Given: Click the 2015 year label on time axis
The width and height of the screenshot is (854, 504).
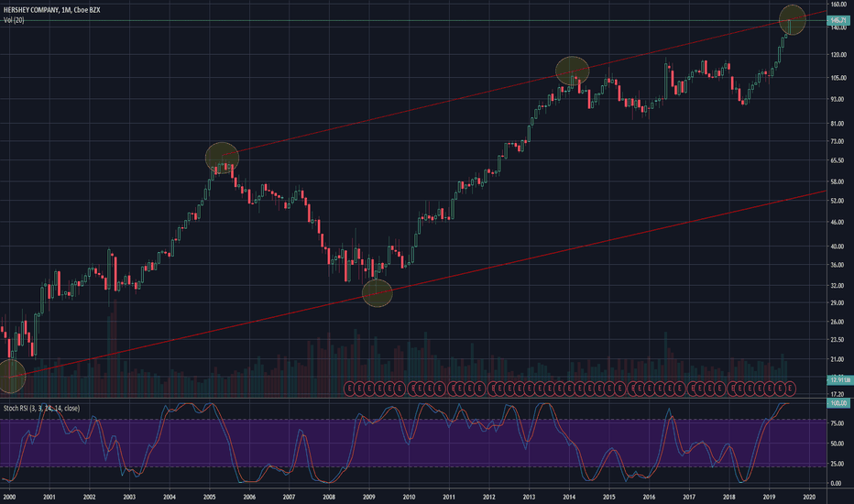Looking at the screenshot, I should coord(609,497).
